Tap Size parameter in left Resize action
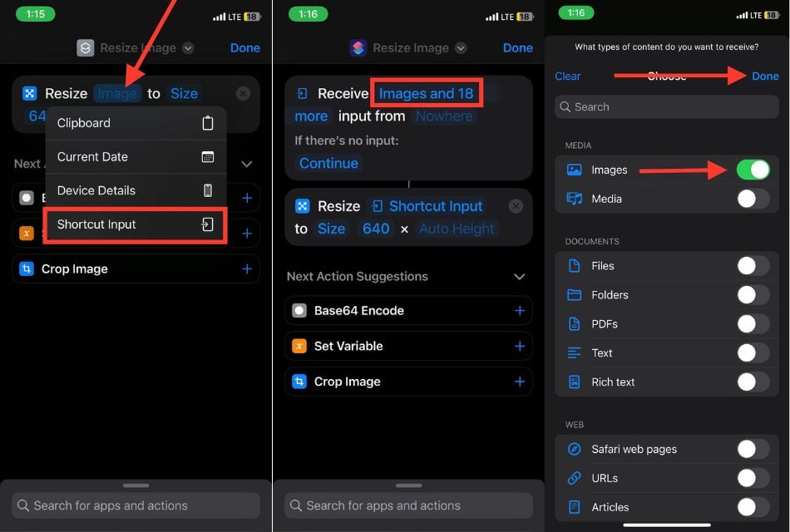 184,94
